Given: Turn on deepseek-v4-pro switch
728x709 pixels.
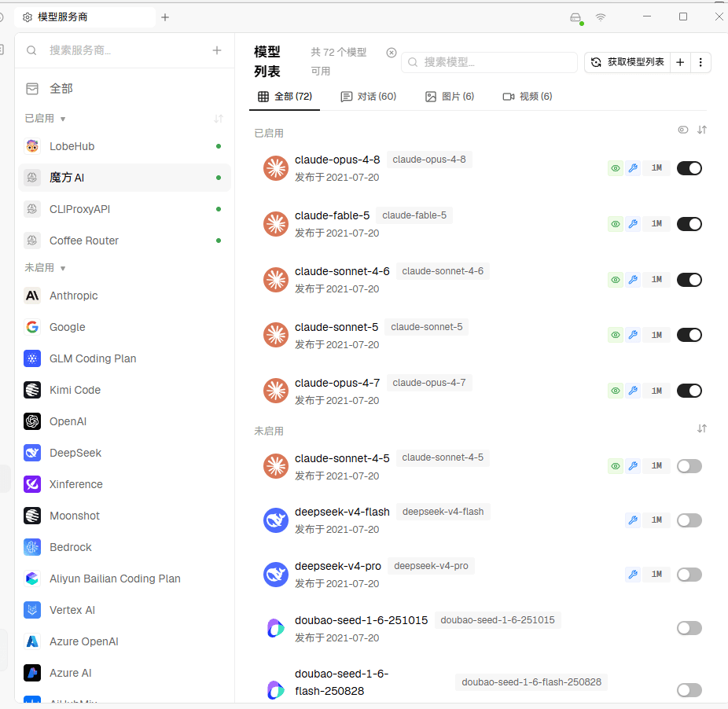Looking at the screenshot, I should (689, 575).
